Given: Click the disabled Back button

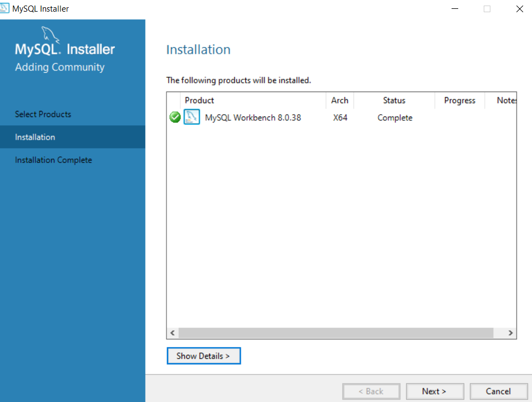Looking at the screenshot, I should 371,391.
